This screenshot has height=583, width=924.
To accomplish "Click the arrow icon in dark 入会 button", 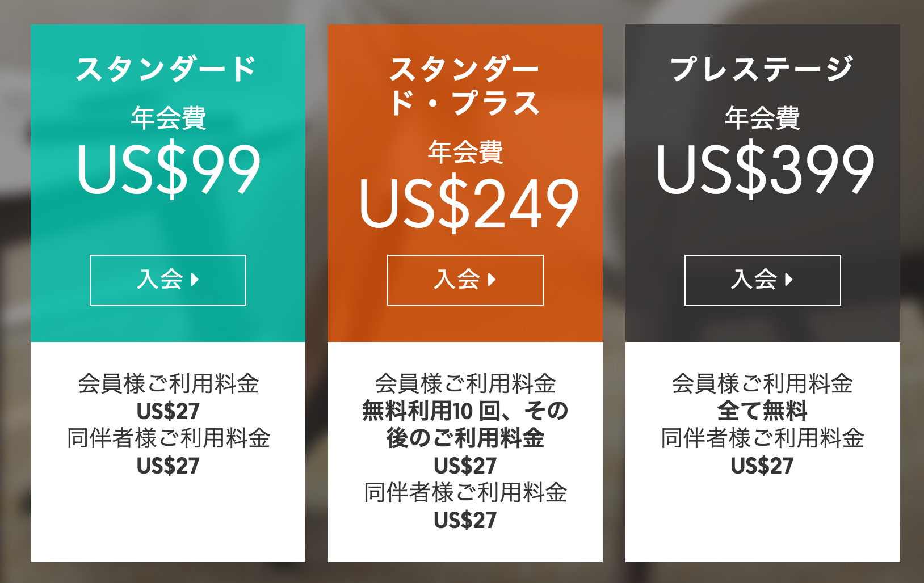I will click(x=789, y=280).
